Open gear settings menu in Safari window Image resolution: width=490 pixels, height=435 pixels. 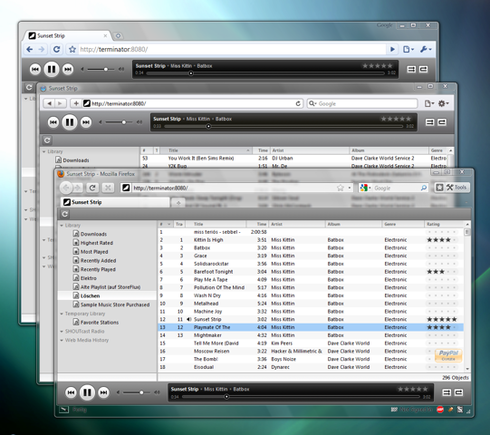coord(443,104)
